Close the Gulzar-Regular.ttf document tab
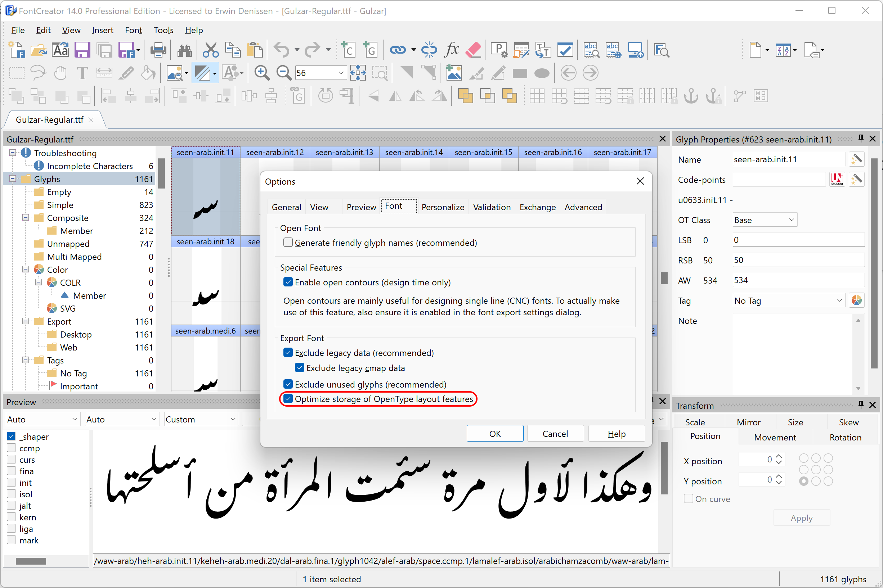The height and width of the screenshot is (588, 883). pos(91,119)
